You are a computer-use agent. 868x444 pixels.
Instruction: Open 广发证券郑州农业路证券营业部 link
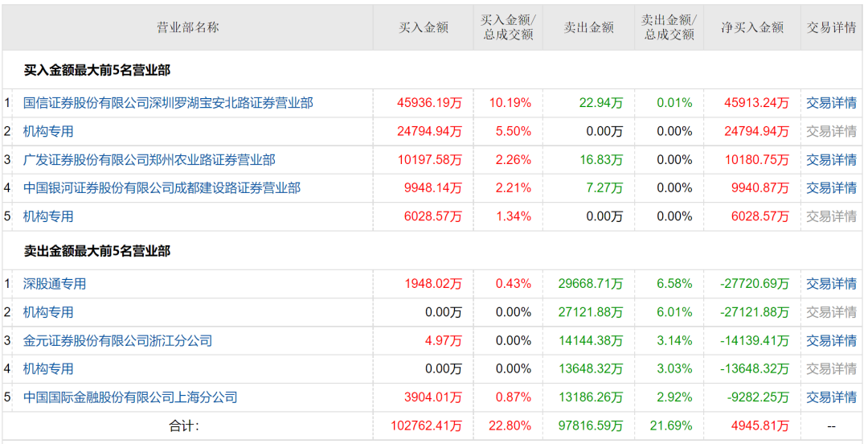click(x=149, y=160)
